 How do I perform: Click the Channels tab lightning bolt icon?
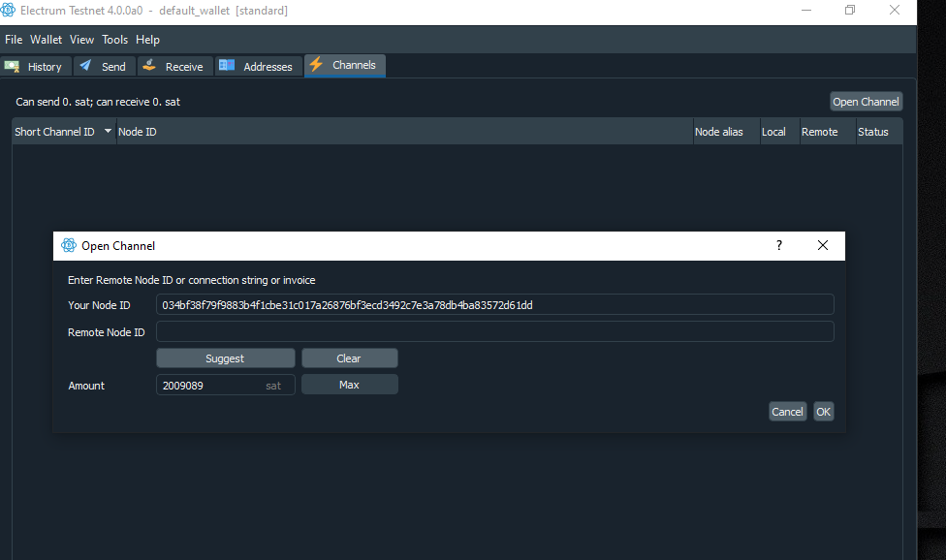316,65
